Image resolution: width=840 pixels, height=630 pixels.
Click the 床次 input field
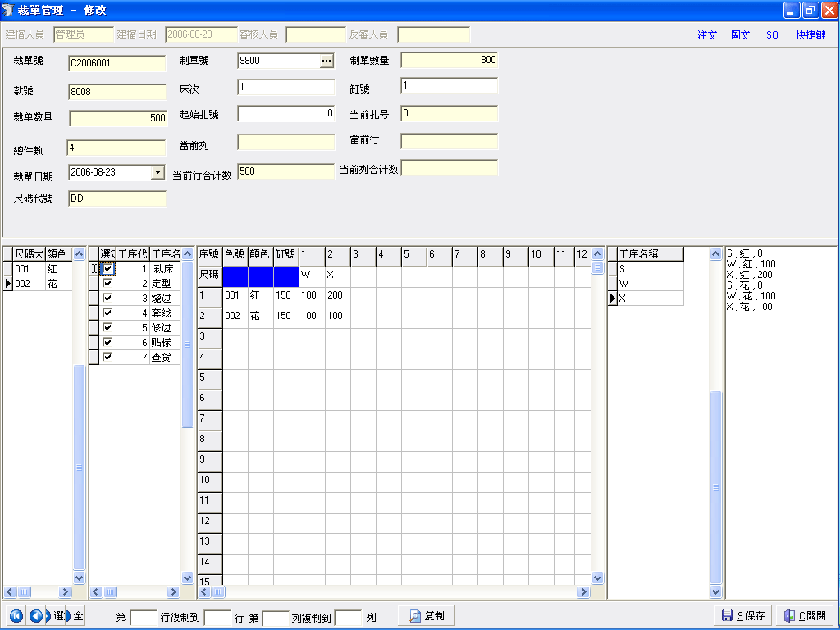[x=286, y=87]
